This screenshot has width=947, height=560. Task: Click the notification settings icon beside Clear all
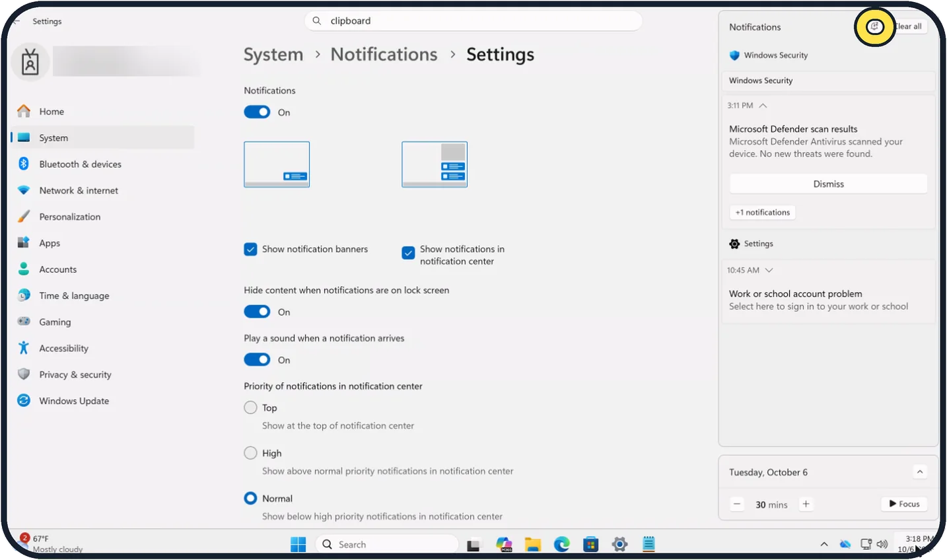click(x=874, y=27)
